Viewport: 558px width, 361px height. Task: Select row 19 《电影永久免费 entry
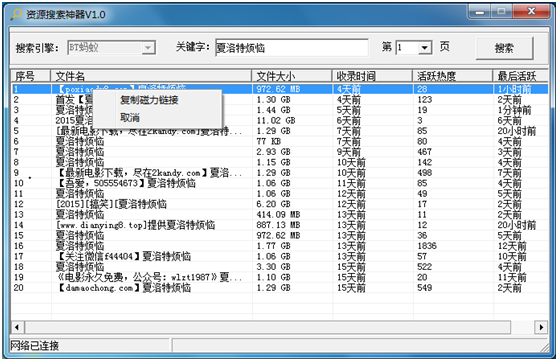279,277
